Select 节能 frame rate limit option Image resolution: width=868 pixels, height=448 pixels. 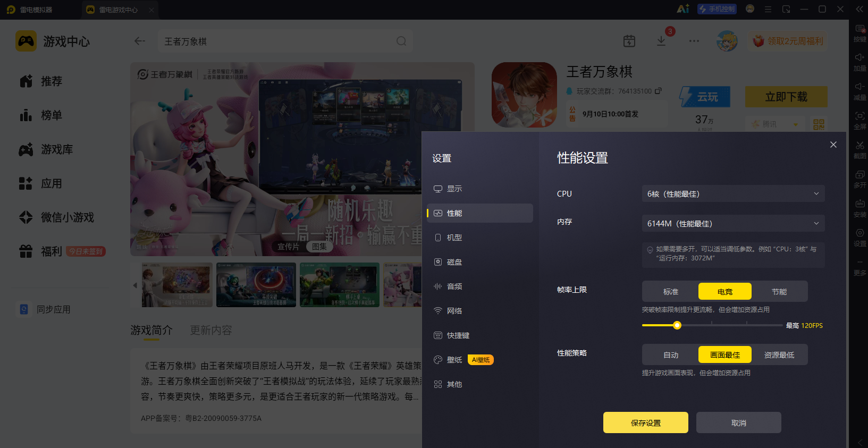779,292
